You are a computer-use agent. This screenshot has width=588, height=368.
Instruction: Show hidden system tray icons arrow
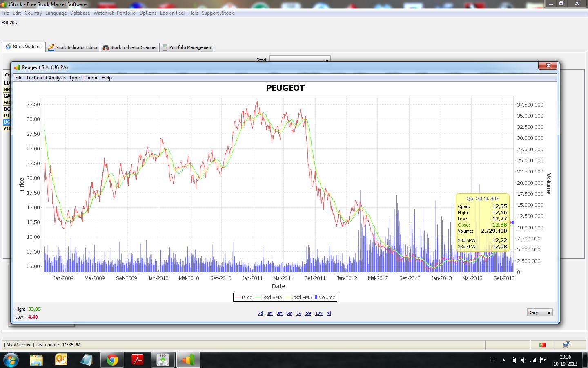tap(503, 360)
